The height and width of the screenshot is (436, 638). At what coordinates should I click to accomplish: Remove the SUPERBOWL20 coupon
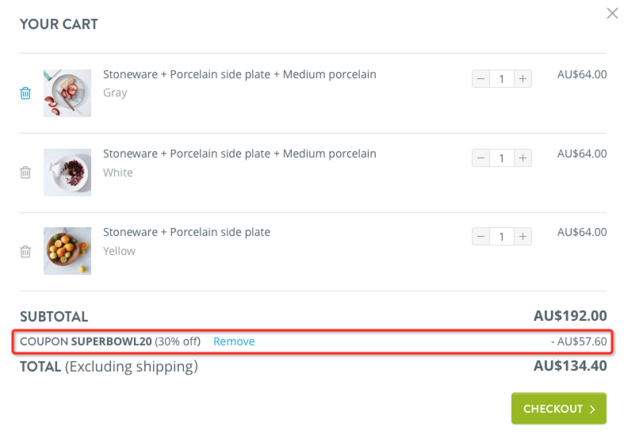[x=234, y=341]
